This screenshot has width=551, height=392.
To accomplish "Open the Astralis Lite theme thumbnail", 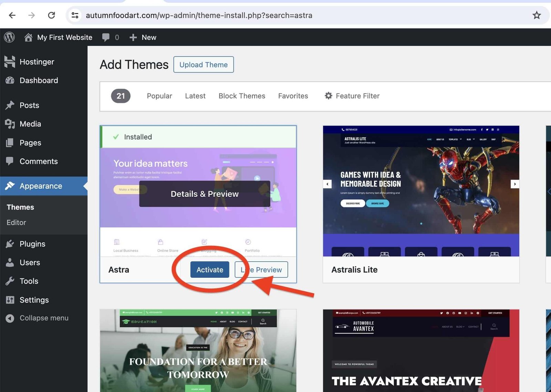I will (421, 191).
